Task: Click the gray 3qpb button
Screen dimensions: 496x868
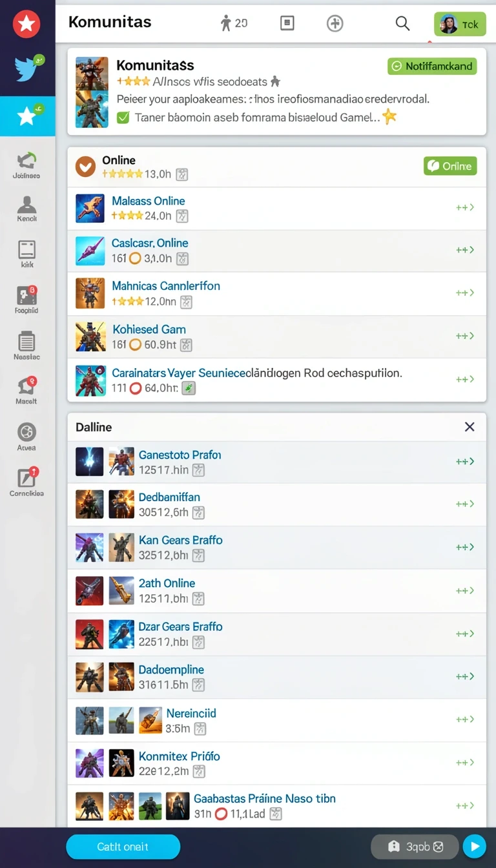Action: tap(415, 846)
